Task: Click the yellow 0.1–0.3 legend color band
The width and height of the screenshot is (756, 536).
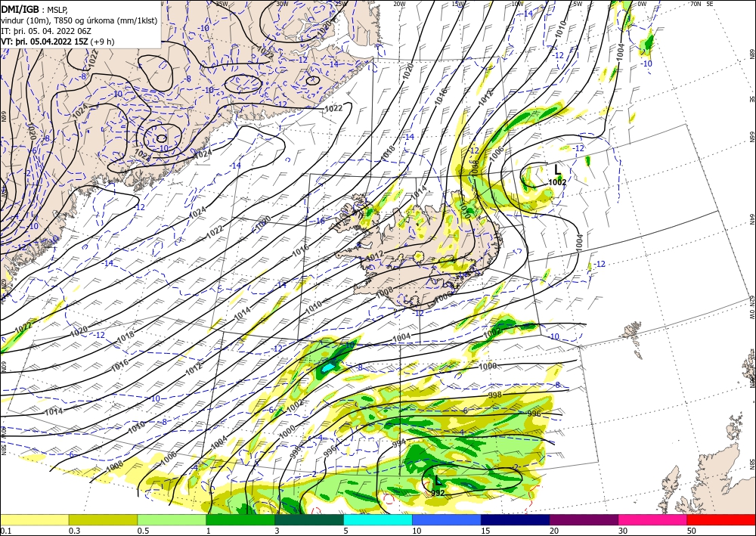Action: tap(34, 519)
